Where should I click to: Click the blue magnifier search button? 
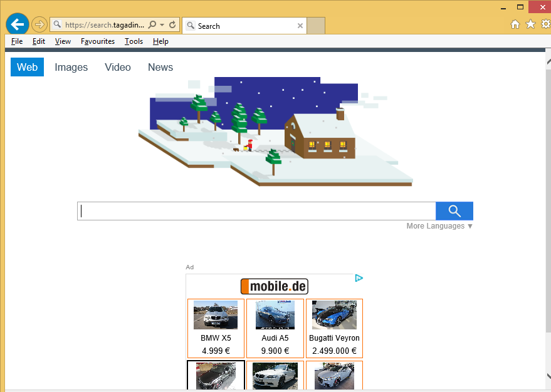[x=454, y=211]
